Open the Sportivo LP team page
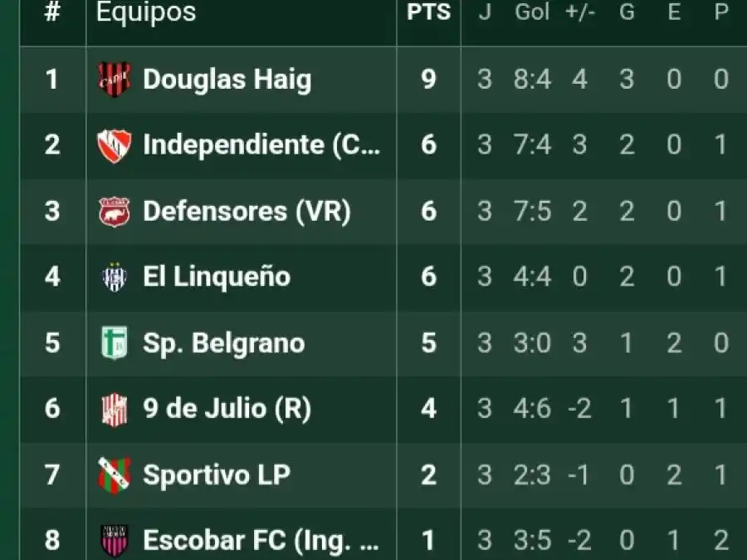Image resolution: width=747 pixels, height=560 pixels. pyautogui.click(x=217, y=475)
